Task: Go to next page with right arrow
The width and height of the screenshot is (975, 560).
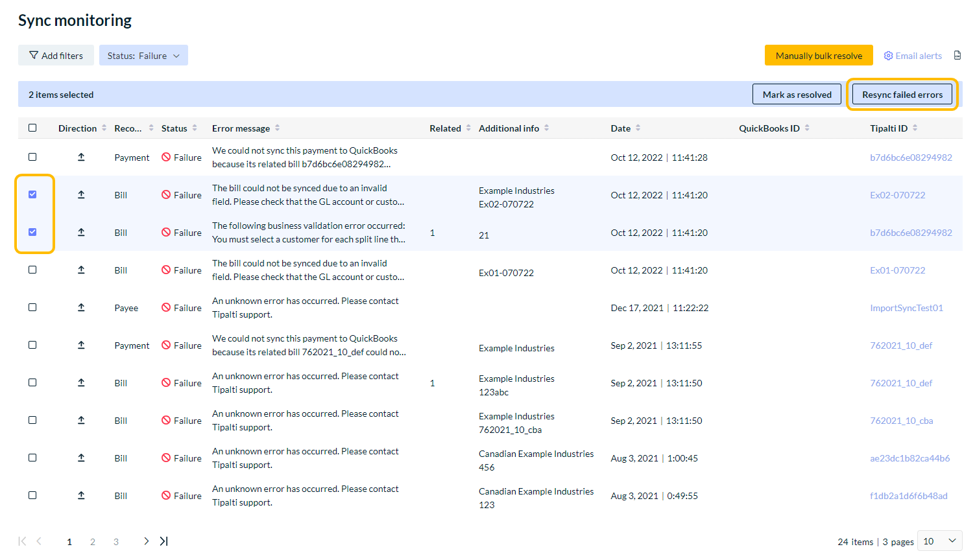Action: click(146, 541)
